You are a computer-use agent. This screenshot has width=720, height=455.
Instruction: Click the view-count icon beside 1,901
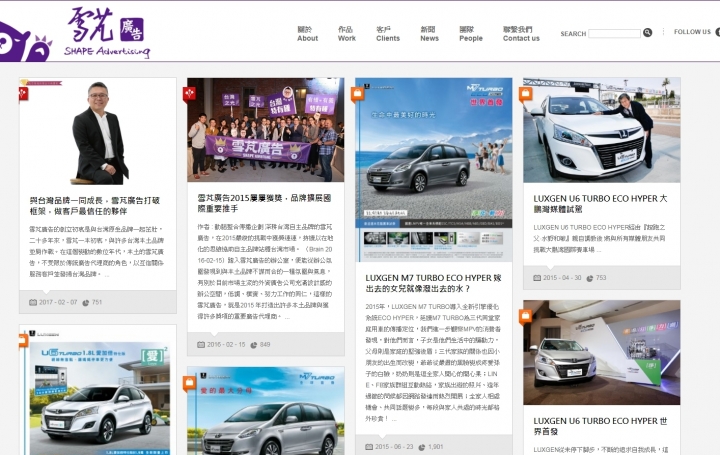(x=422, y=447)
